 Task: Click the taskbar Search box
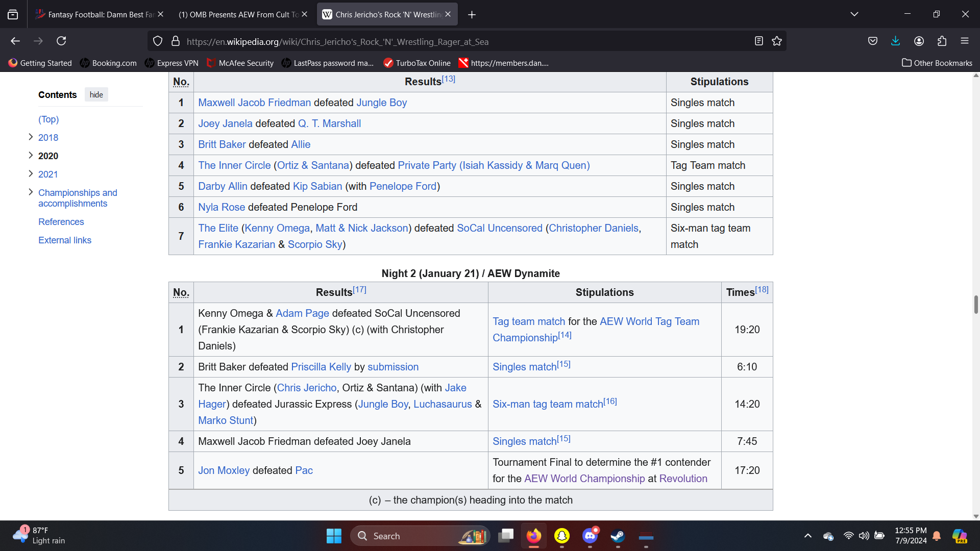click(x=420, y=536)
